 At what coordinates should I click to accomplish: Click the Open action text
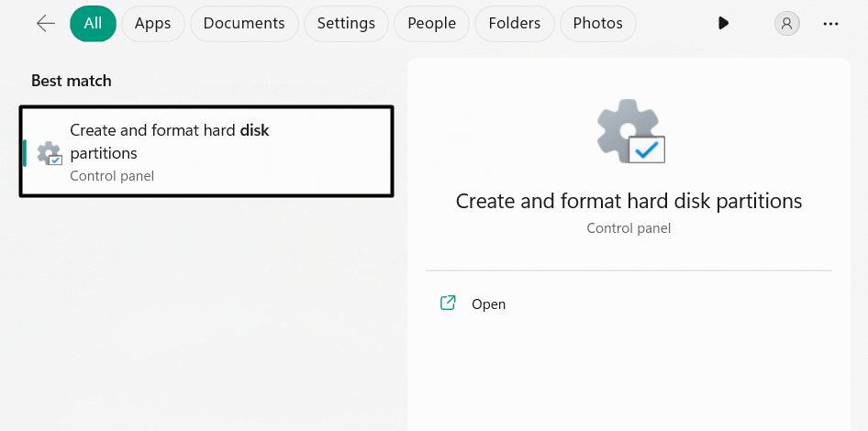tap(488, 304)
